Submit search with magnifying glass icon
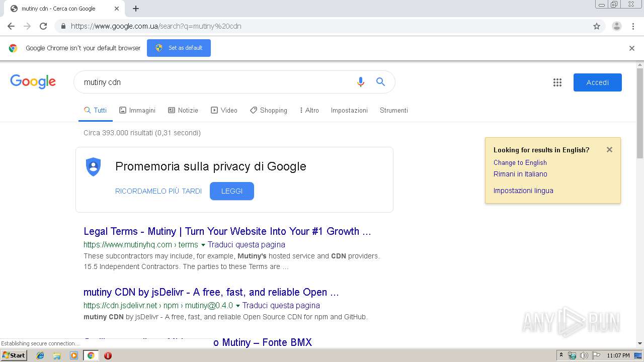This screenshot has height=362, width=644. pos(380,82)
